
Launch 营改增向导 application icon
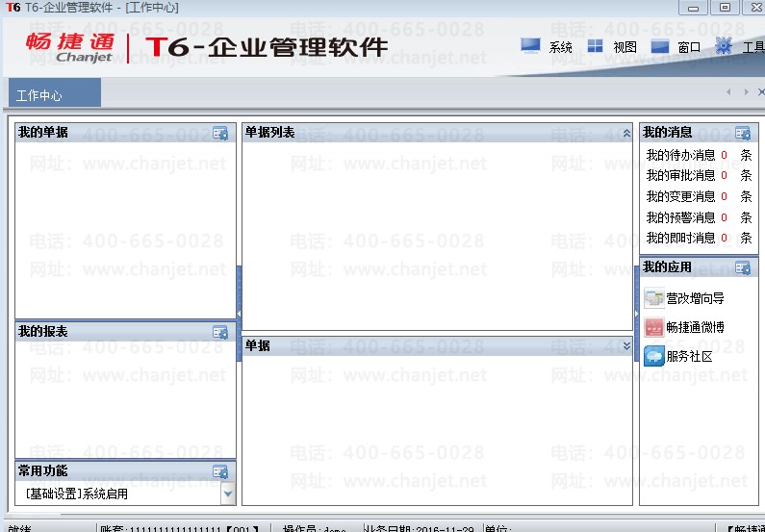[x=653, y=298]
